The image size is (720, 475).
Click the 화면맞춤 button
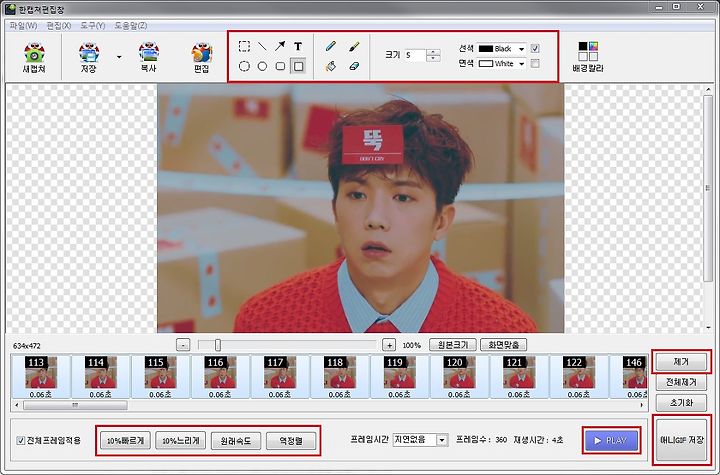point(503,345)
